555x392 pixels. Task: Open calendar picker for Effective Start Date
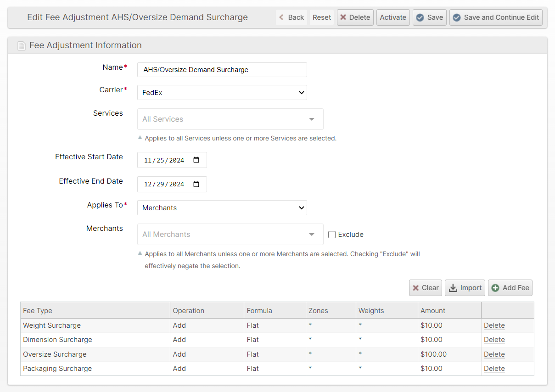pos(196,160)
